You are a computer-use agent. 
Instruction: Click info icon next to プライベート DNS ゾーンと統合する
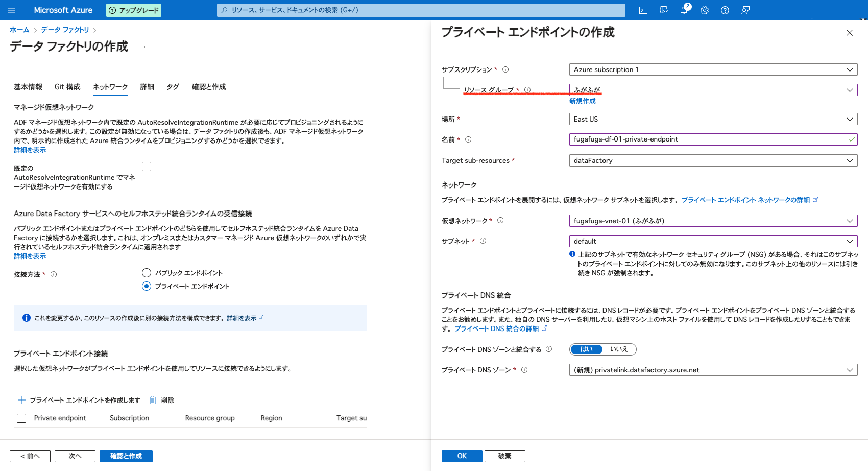tap(549, 349)
